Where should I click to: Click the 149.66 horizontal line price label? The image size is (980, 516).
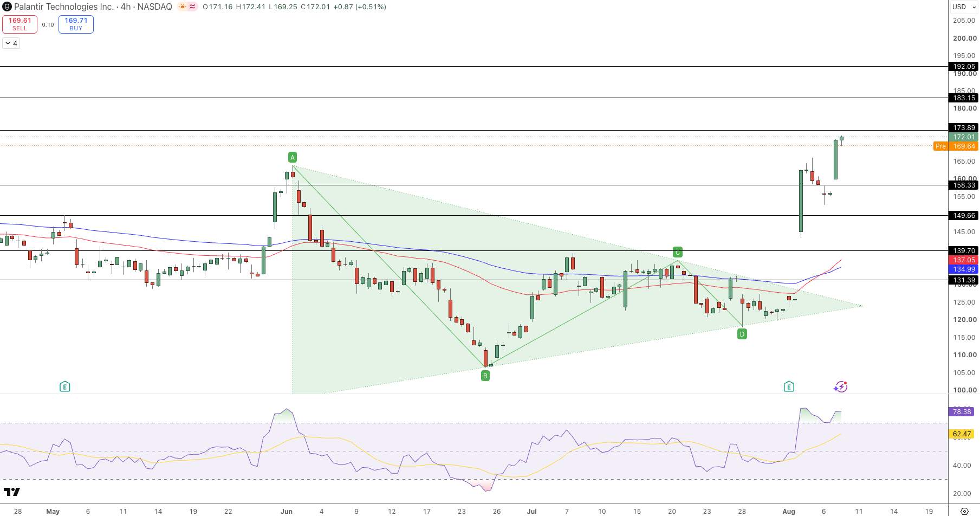(x=964, y=216)
